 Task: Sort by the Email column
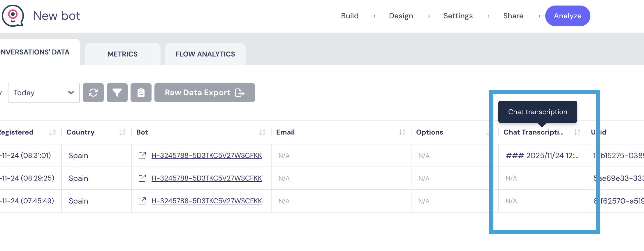(402, 132)
